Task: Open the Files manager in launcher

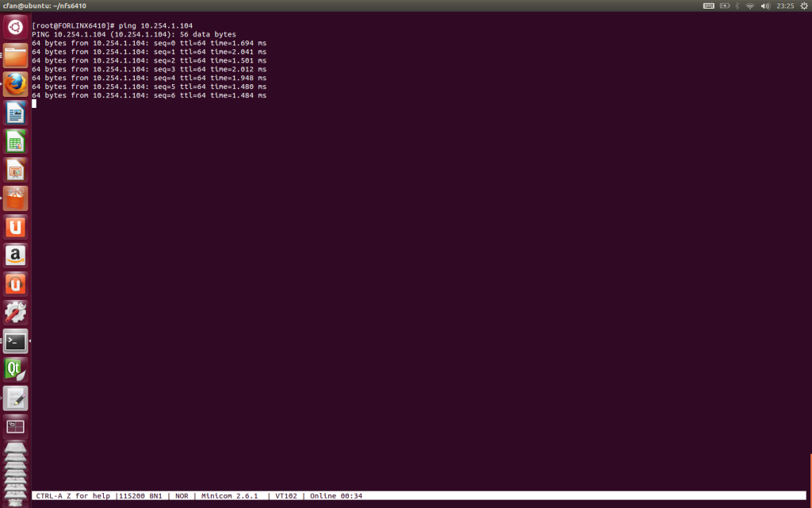Action: point(15,56)
